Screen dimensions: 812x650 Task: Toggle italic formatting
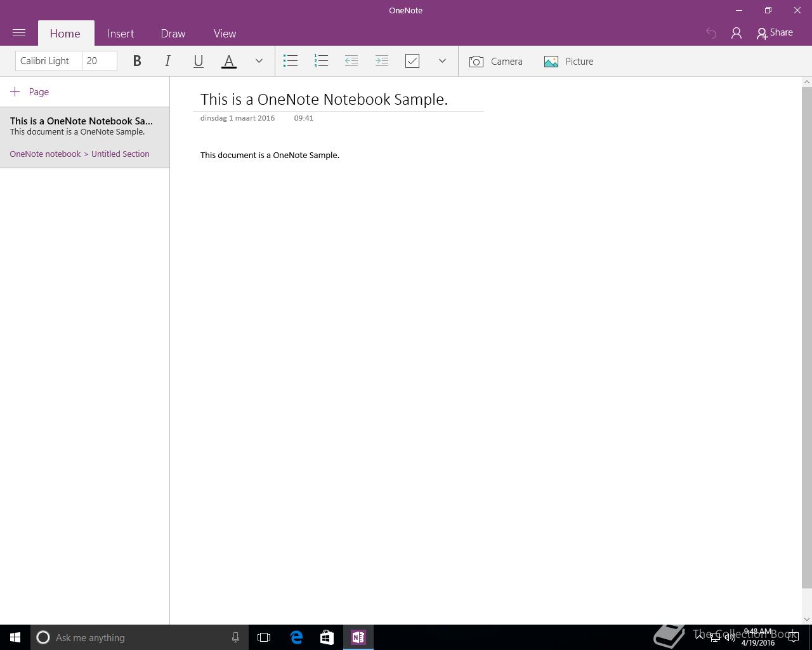coord(167,61)
